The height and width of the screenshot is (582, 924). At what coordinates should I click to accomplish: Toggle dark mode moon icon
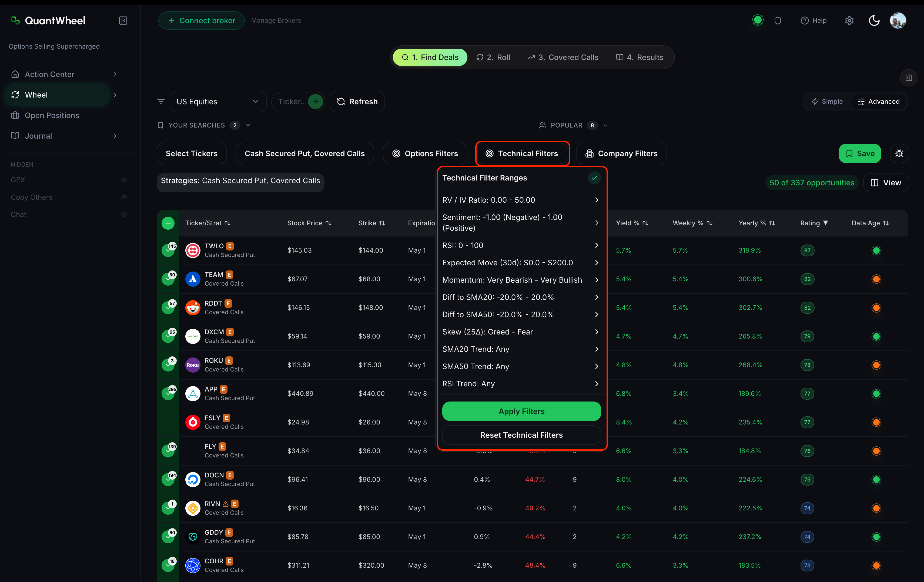pos(874,20)
